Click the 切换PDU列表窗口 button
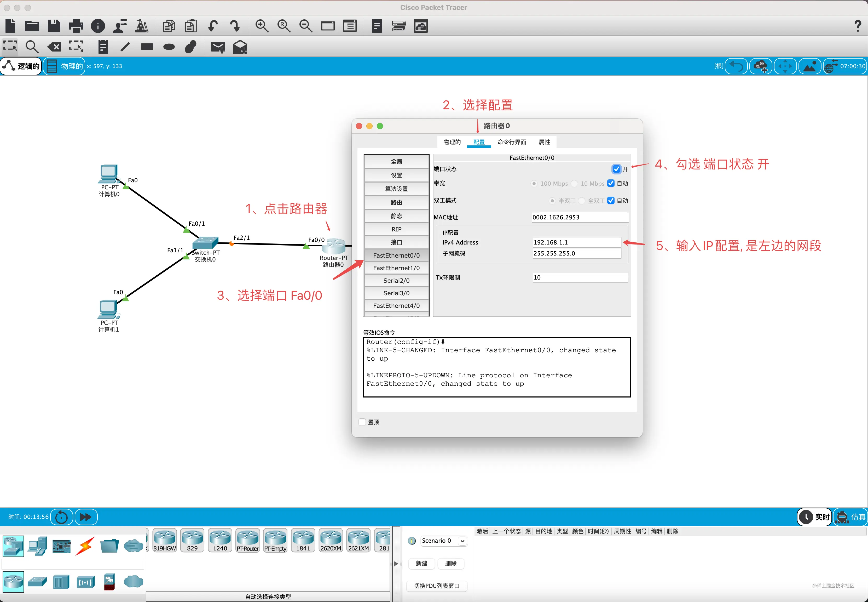This screenshot has height=602, width=868. [436, 586]
